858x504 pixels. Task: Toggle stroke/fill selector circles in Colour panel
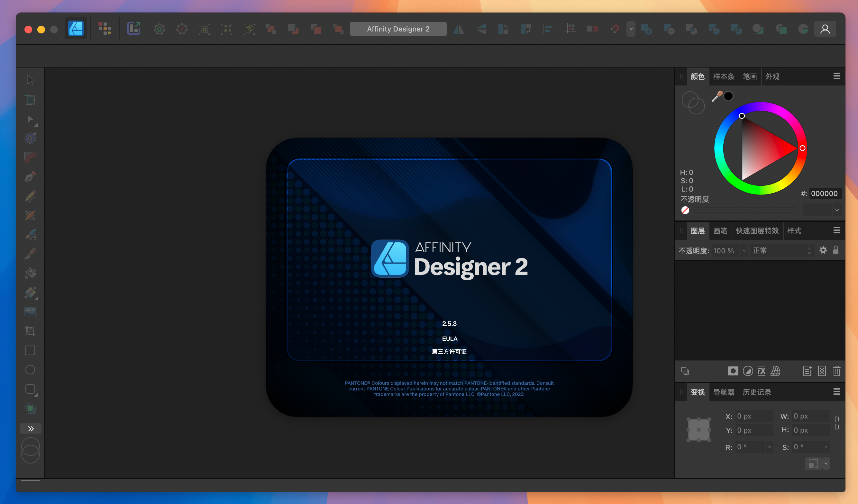pos(693,103)
